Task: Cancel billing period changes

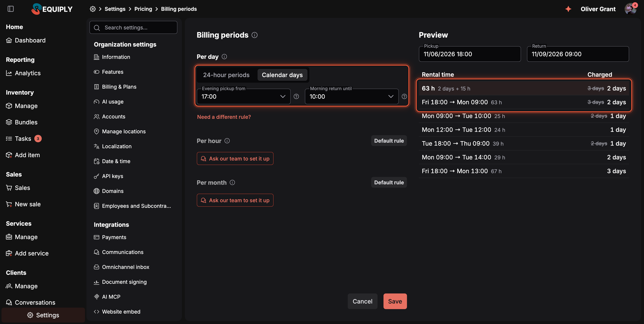Action: tap(362, 301)
